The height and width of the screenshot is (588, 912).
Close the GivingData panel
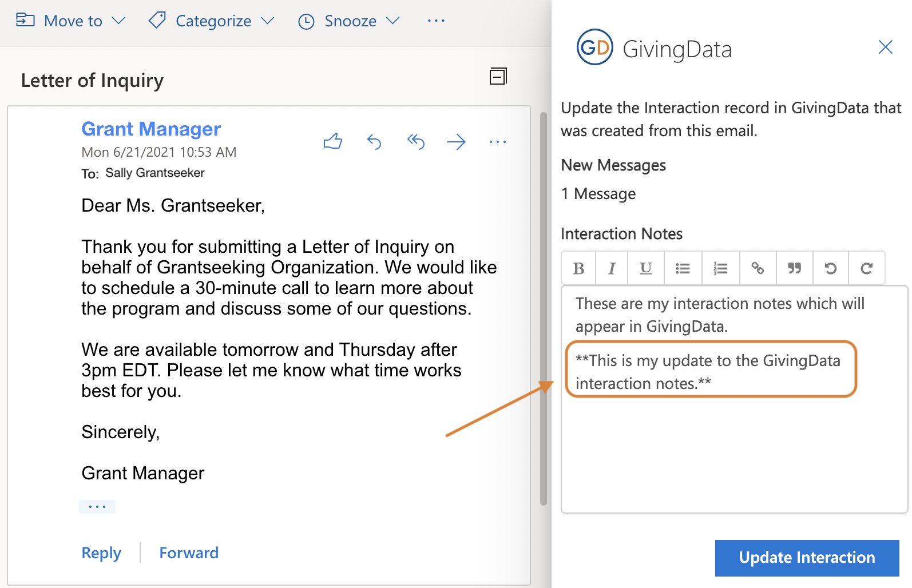click(x=886, y=47)
